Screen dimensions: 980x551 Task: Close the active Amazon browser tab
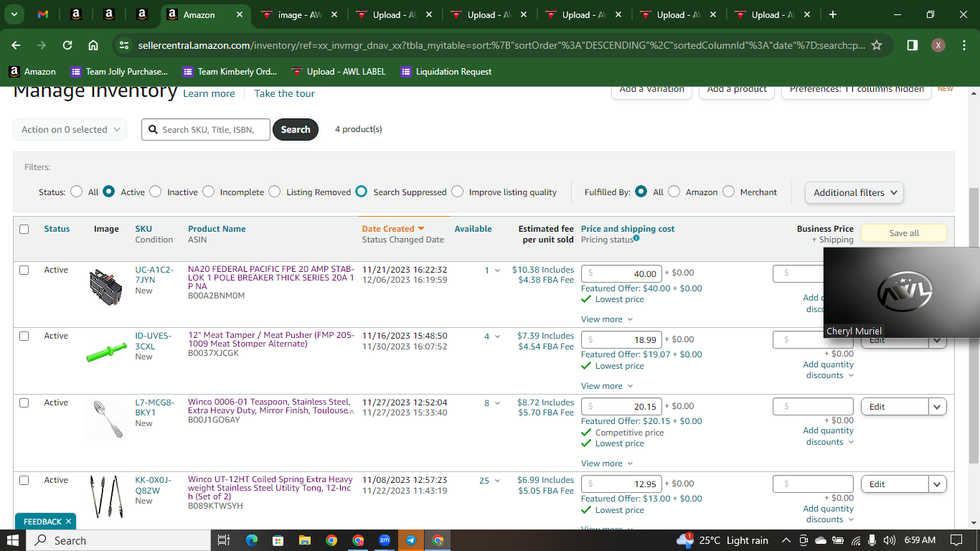click(239, 14)
